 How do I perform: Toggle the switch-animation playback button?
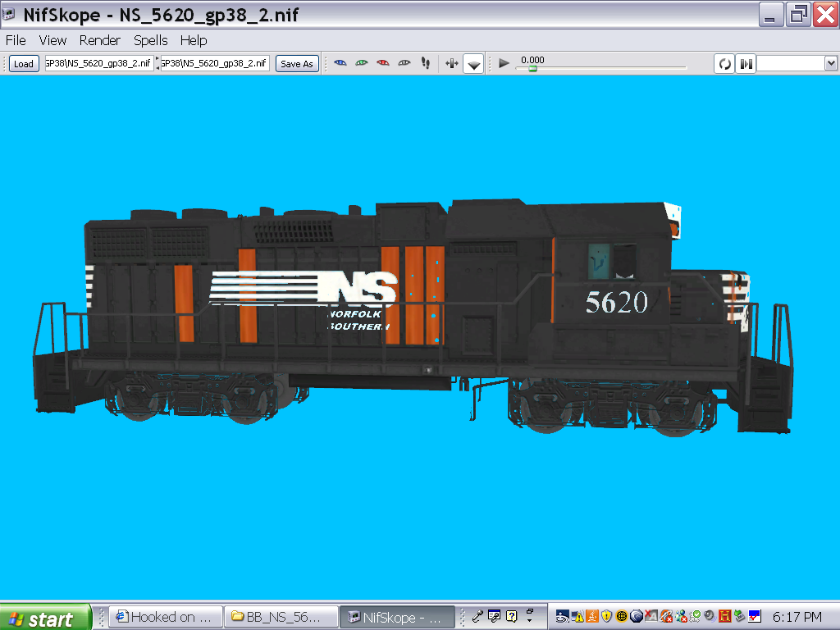(x=746, y=64)
